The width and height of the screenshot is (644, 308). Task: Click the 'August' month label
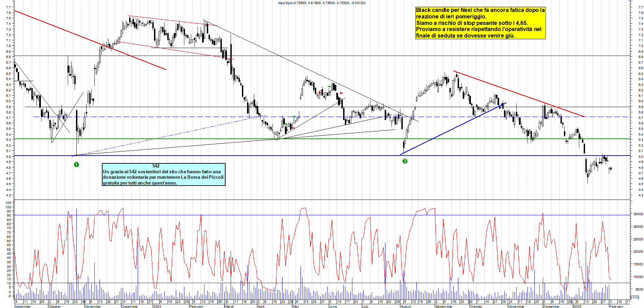[406, 306]
